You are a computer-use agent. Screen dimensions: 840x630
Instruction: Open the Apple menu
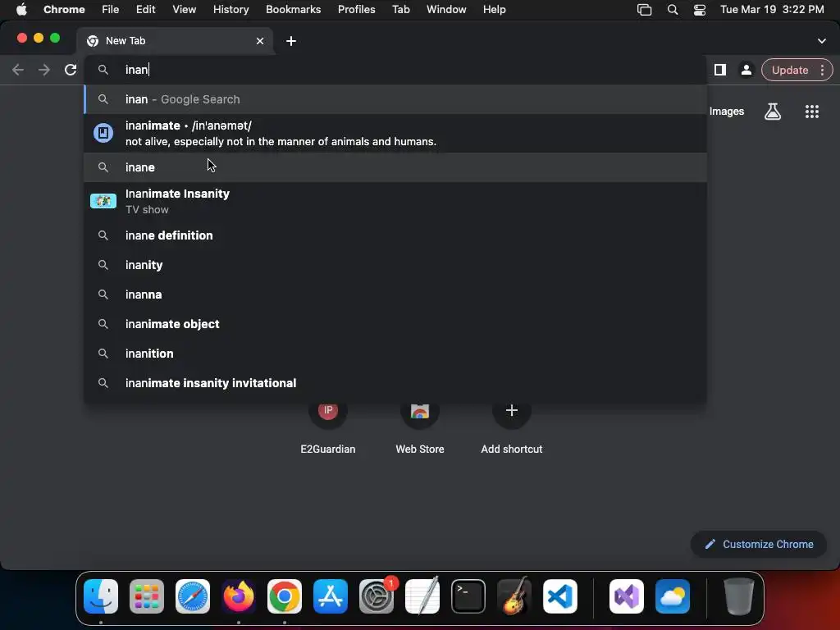coord(21,9)
